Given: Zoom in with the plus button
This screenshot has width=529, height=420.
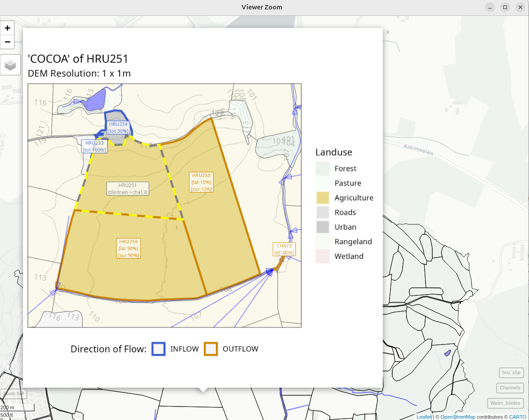Looking at the screenshot, I should click(8, 28).
